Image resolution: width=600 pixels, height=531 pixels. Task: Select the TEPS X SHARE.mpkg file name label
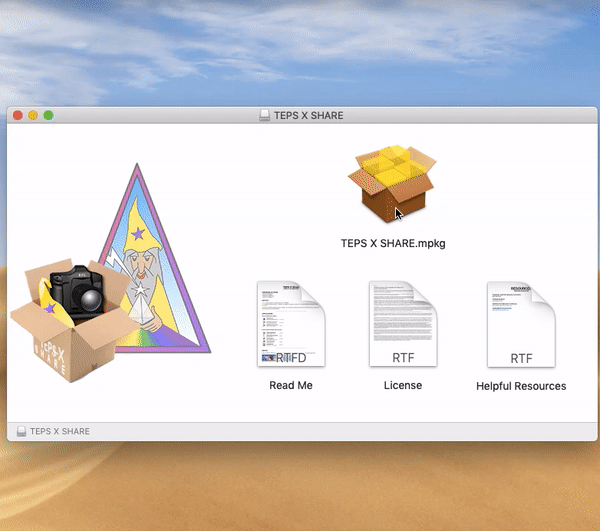tap(393, 244)
